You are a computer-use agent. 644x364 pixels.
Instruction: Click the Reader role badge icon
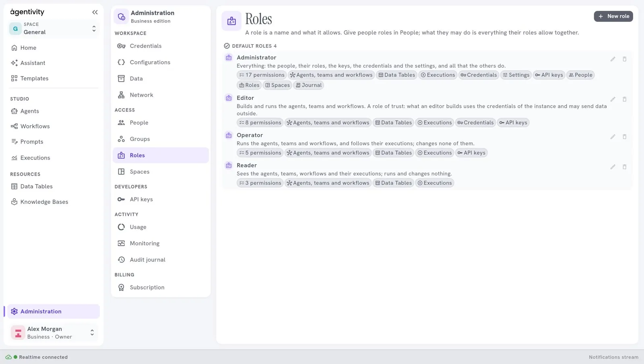(x=229, y=165)
